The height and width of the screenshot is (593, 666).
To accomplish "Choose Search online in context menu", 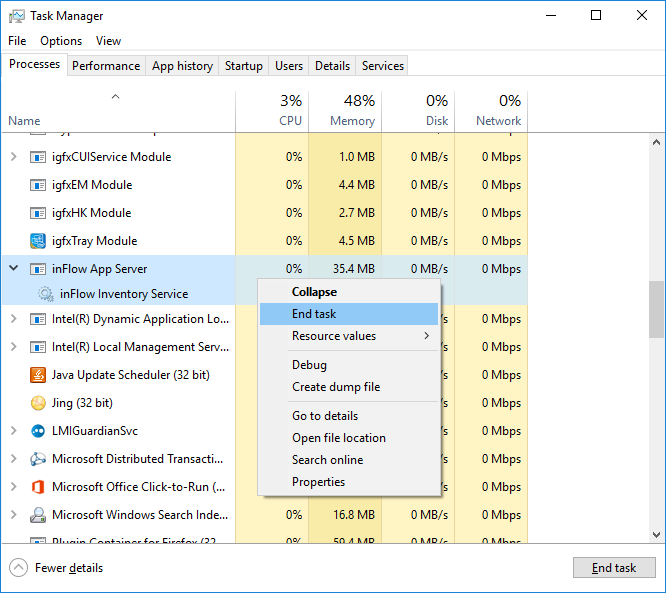I will coord(349,460).
